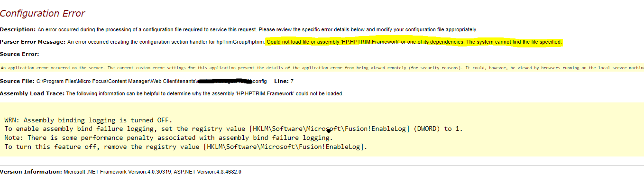Image resolution: width=644 pixels, height=184 pixels.
Task: Click the 'To enable assembly bind failure logging' line
Action: [x=233, y=129]
